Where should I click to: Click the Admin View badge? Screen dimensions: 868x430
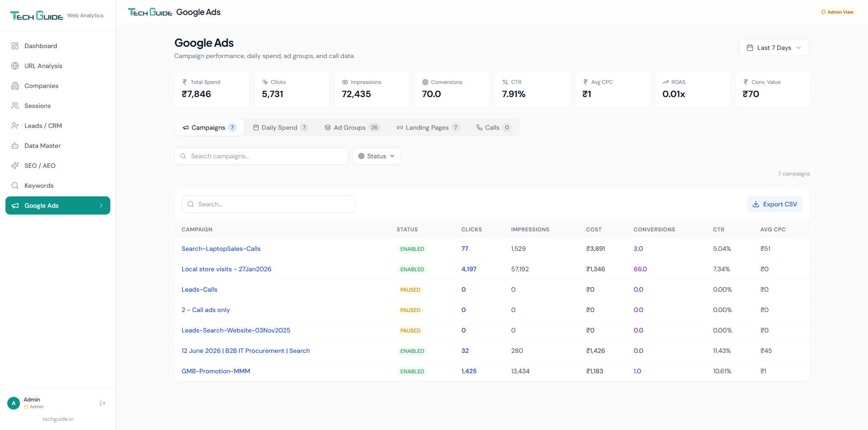tap(837, 12)
